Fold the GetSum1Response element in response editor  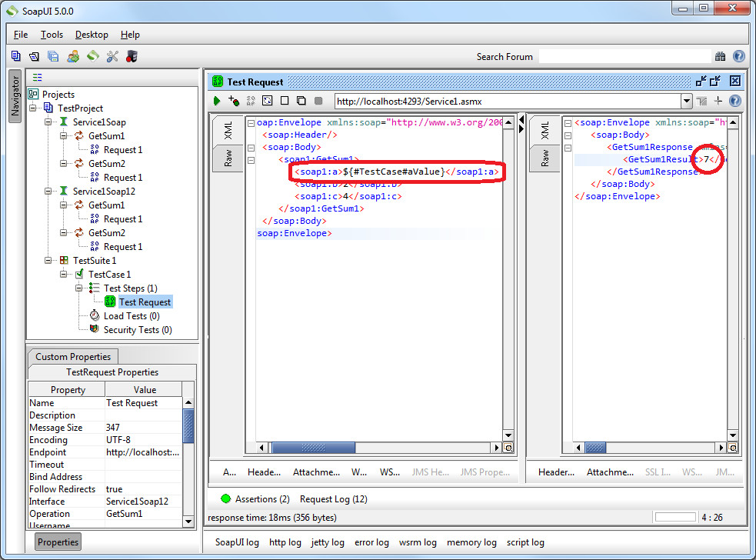click(x=568, y=148)
